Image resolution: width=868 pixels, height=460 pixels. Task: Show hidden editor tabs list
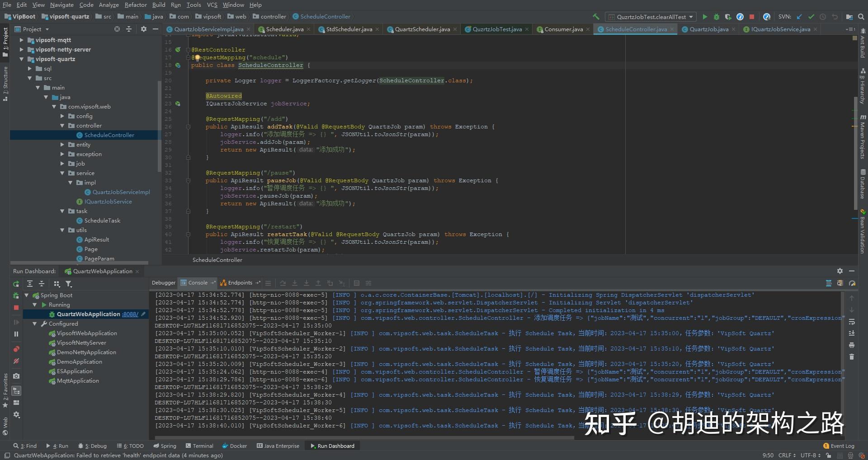pos(850,29)
